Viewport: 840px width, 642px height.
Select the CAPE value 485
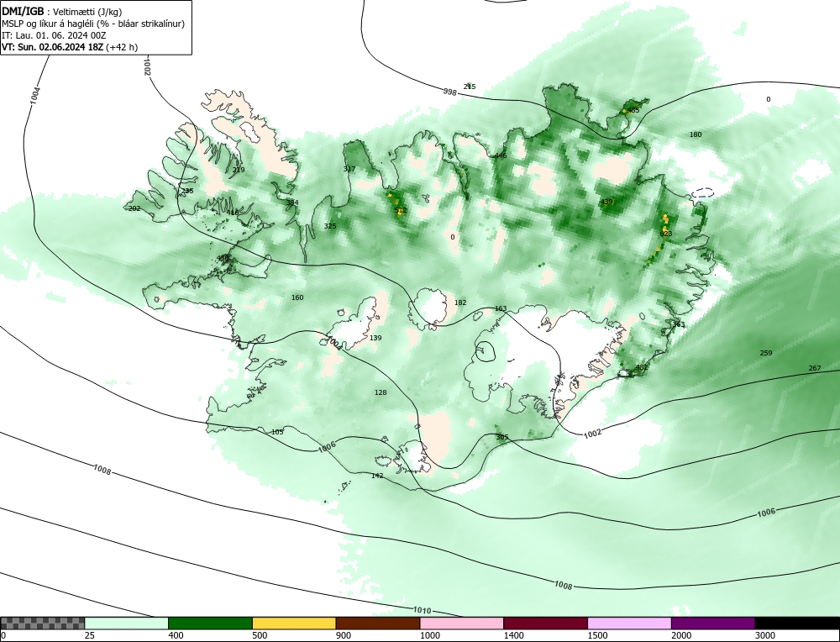pyautogui.click(x=633, y=110)
